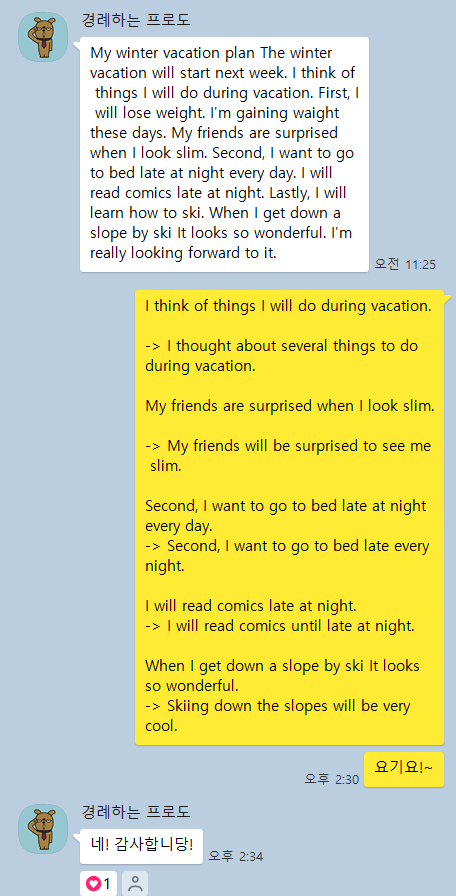Click sender name '경례하는 프로도' near bottom

tap(136, 811)
